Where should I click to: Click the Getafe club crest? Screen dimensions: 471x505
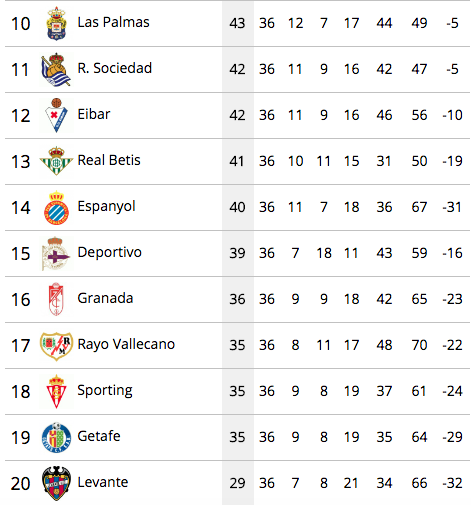(56, 437)
